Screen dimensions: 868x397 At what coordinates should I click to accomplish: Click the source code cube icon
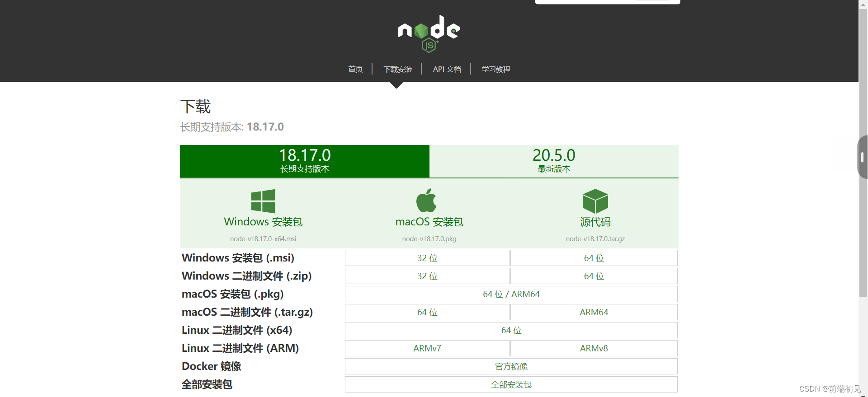[x=595, y=201]
